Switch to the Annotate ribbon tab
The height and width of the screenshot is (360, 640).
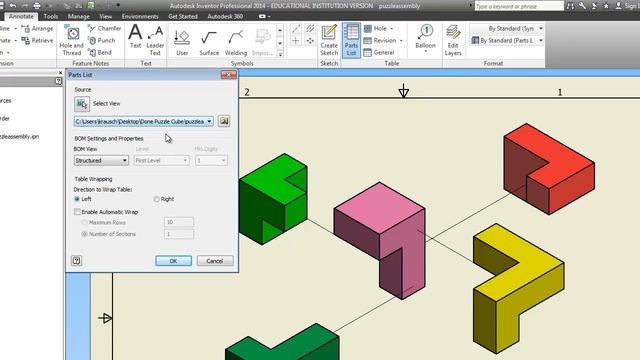point(21,16)
